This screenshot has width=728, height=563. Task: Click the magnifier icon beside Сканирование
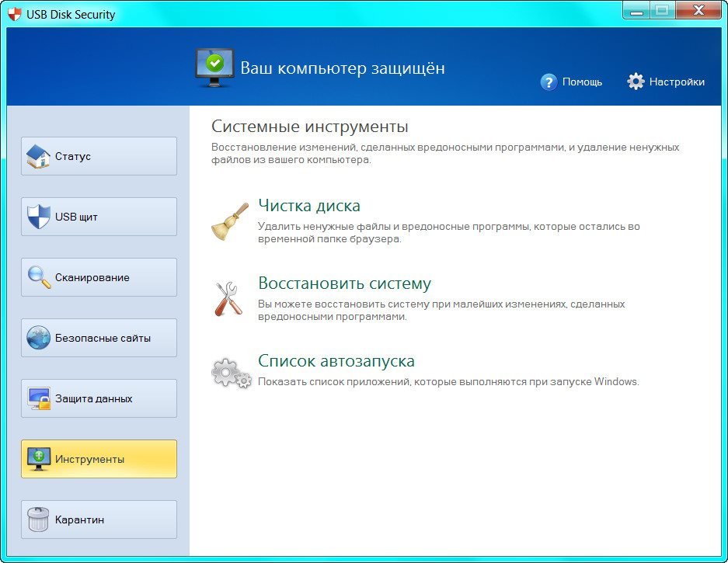tap(39, 277)
